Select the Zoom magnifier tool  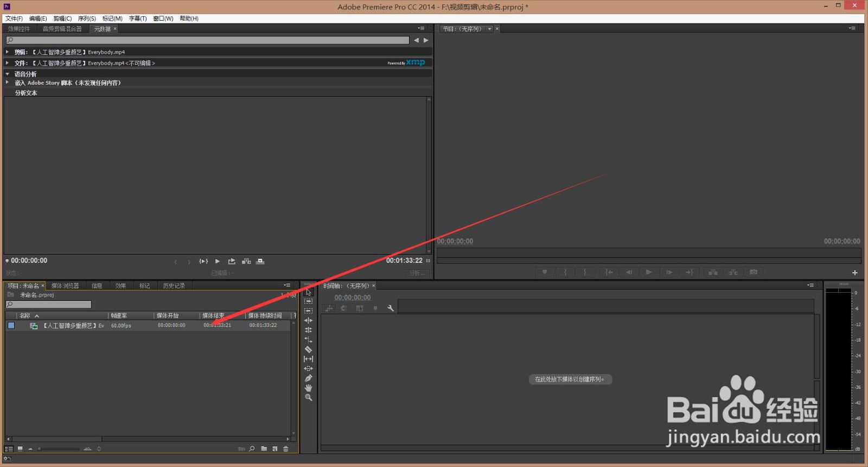(x=308, y=397)
